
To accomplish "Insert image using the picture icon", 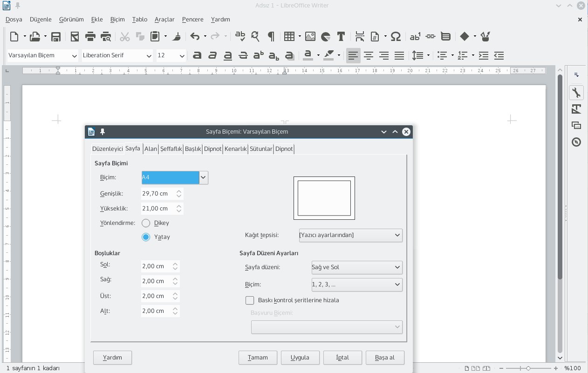I will pos(310,36).
